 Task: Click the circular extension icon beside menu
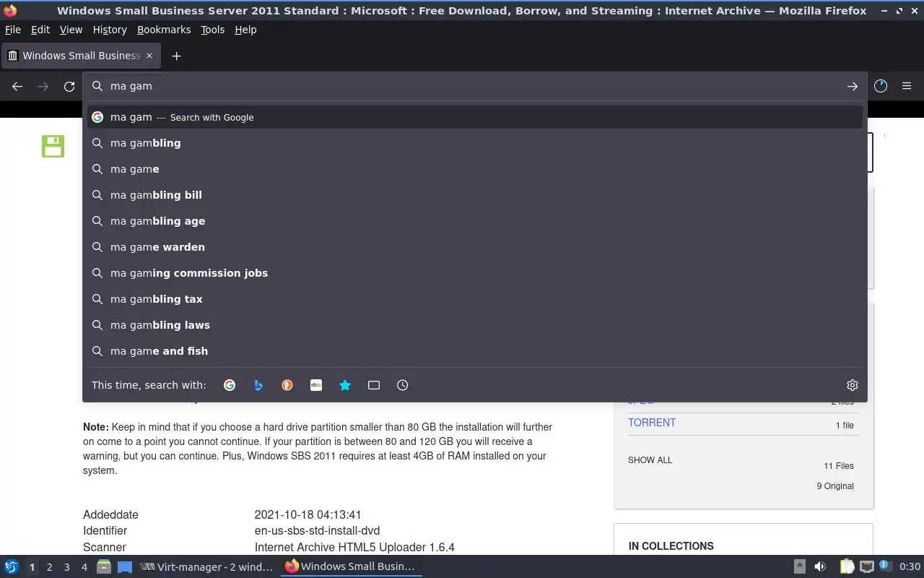point(881,86)
